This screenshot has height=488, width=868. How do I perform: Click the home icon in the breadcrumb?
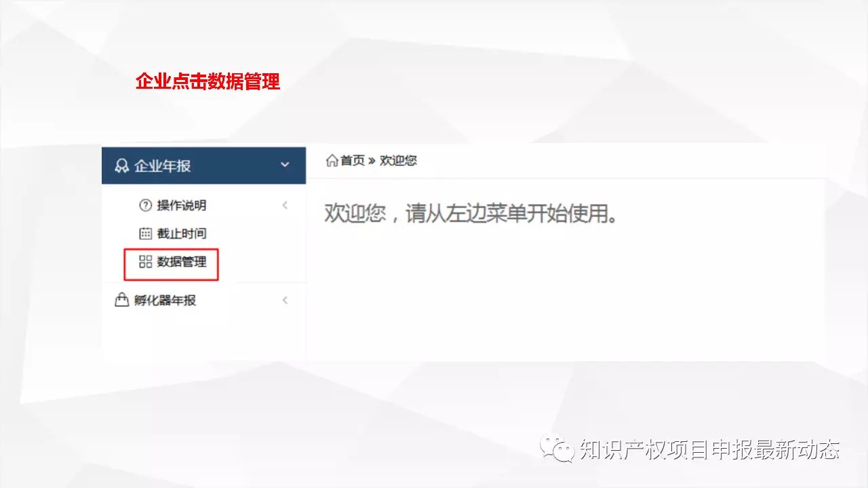pyautogui.click(x=332, y=161)
